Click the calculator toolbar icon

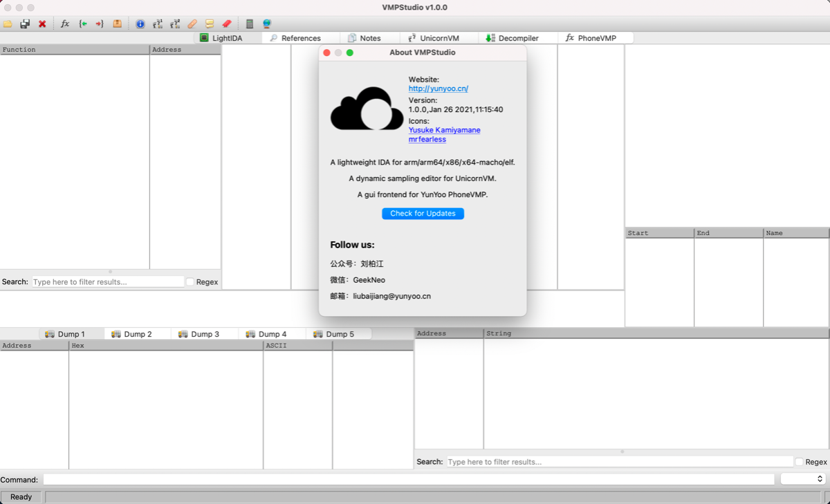click(250, 24)
